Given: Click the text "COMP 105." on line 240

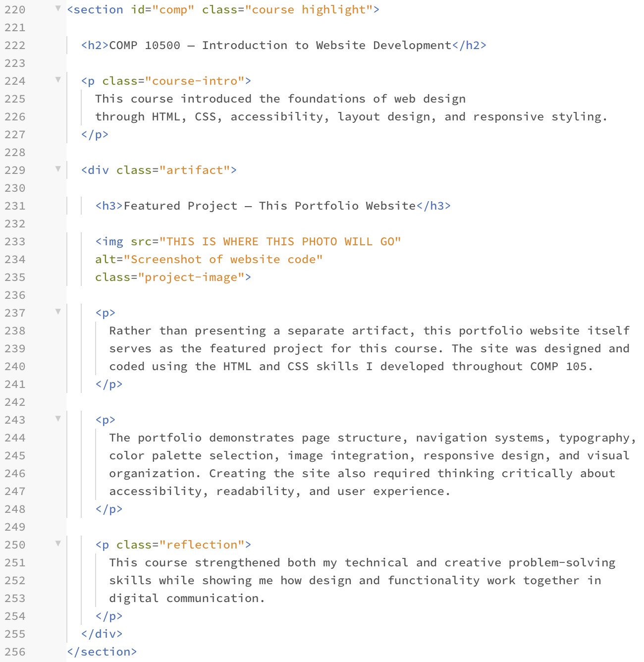Looking at the screenshot, I should 562,367.
